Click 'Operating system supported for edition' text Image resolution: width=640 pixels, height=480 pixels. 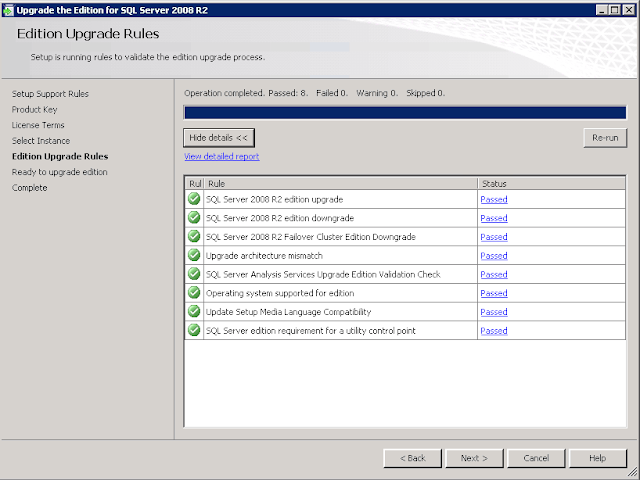coord(280,293)
